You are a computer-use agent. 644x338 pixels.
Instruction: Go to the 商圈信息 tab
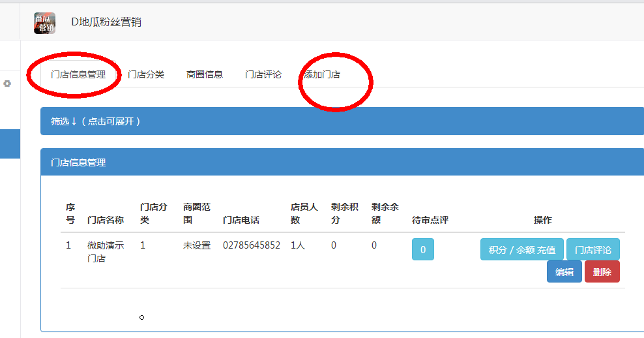(x=205, y=74)
